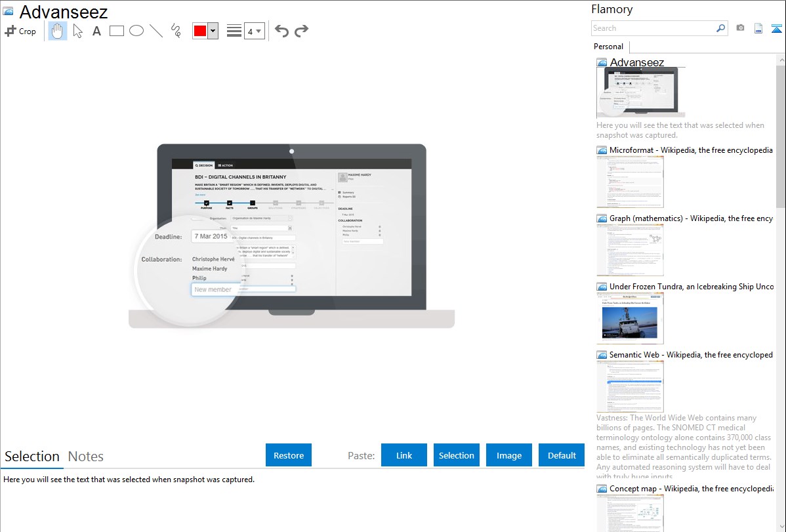
Task: Open the line width 4 dropdown
Action: (254, 31)
